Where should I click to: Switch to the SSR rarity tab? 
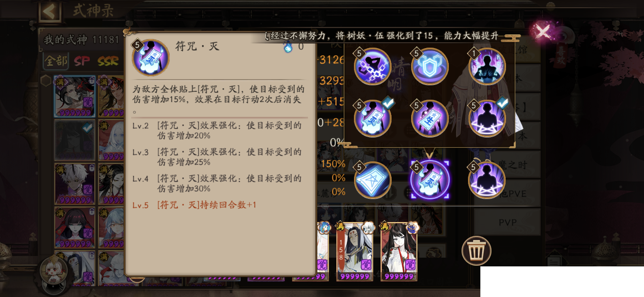point(108,61)
